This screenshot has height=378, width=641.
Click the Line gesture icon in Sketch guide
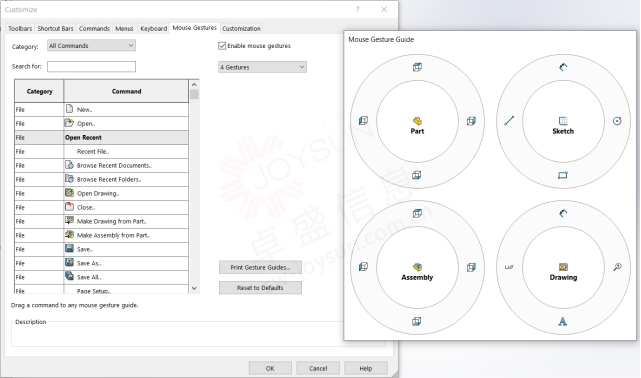(509, 121)
